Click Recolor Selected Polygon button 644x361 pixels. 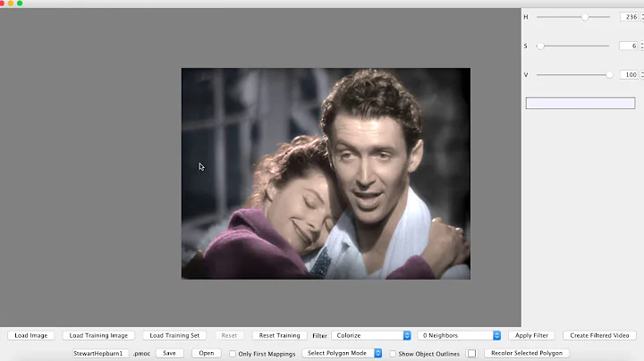(527, 353)
